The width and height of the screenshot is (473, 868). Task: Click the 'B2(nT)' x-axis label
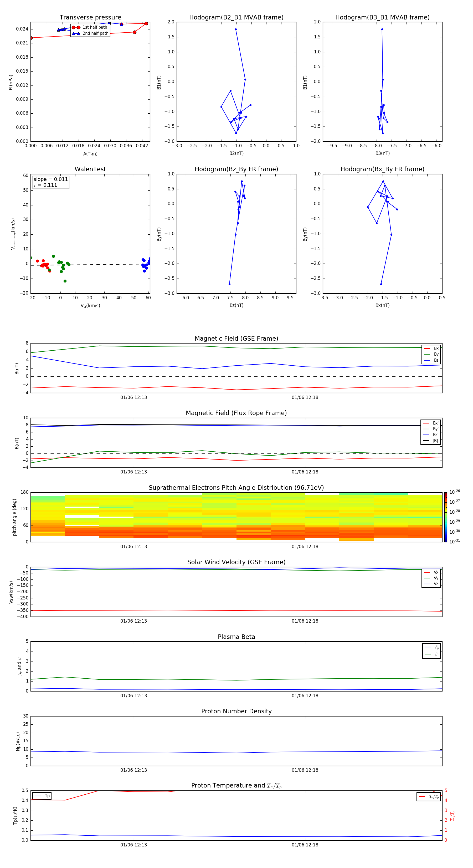pos(236,153)
